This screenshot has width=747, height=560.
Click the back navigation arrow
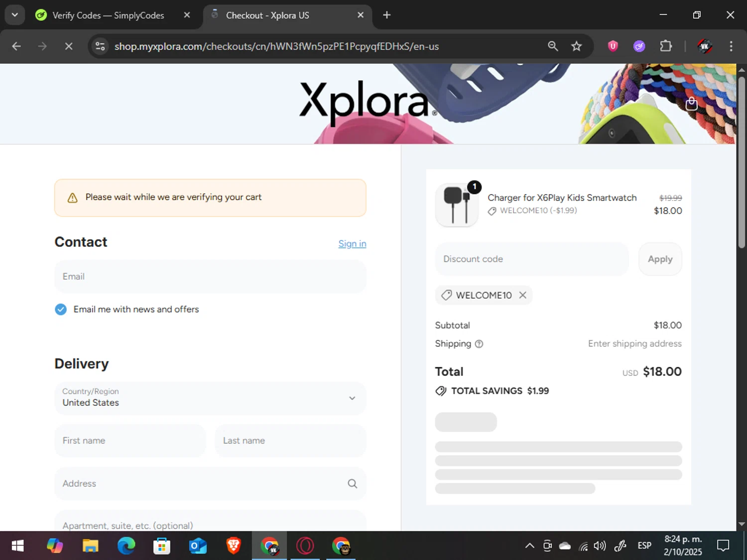16,46
